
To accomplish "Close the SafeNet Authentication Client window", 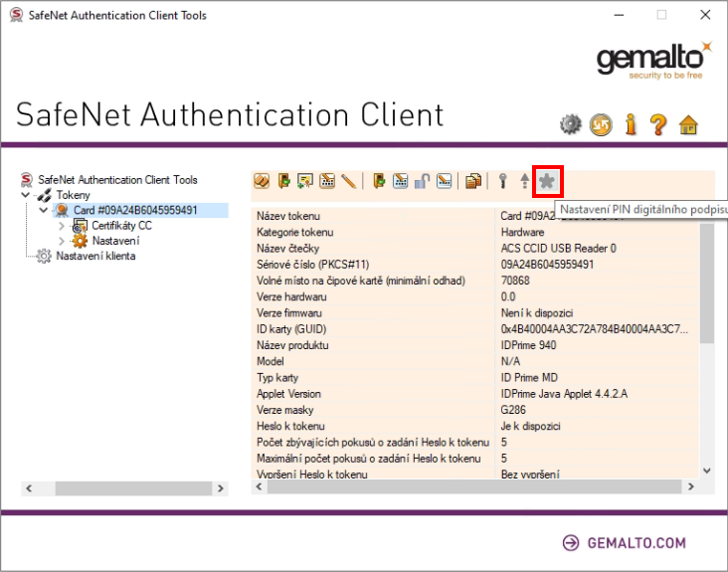I will pos(705,15).
